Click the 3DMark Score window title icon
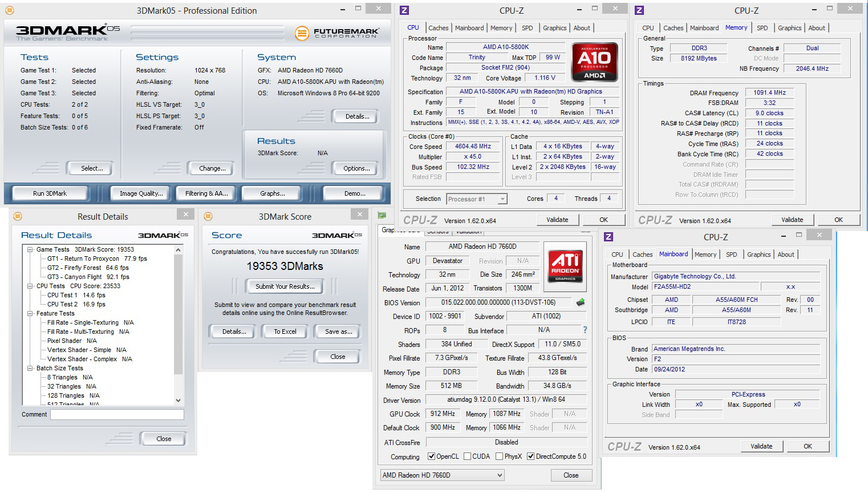868x493 pixels. pos(208,216)
